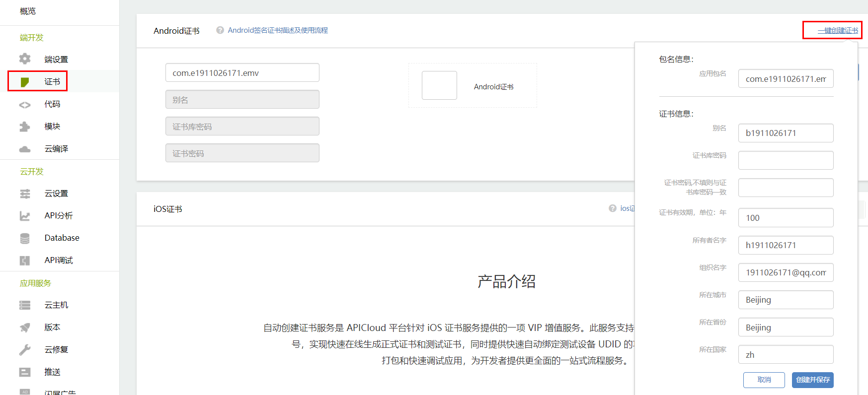Click the Android证书 upload placeholder box
The height and width of the screenshot is (395, 868).
pos(439,85)
